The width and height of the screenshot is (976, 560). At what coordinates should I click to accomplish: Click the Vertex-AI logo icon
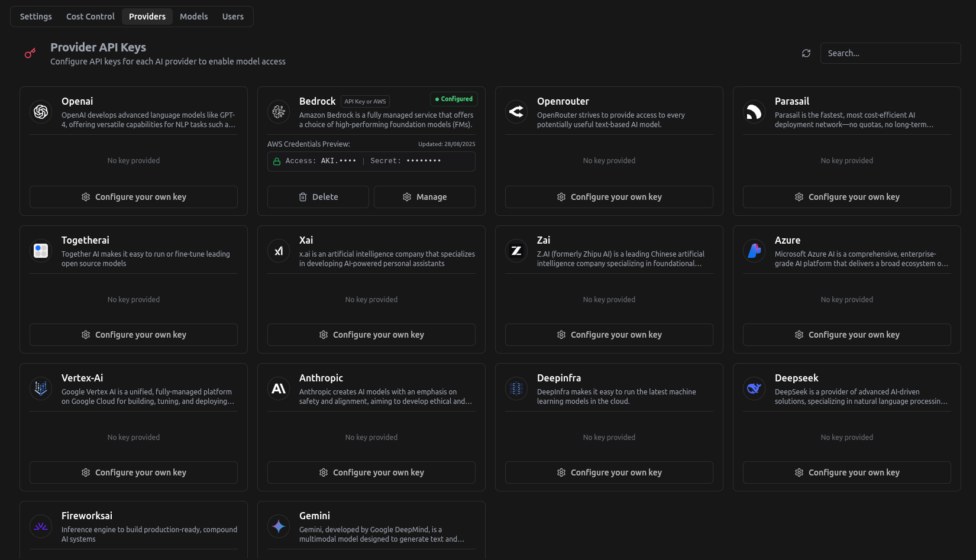coord(41,389)
